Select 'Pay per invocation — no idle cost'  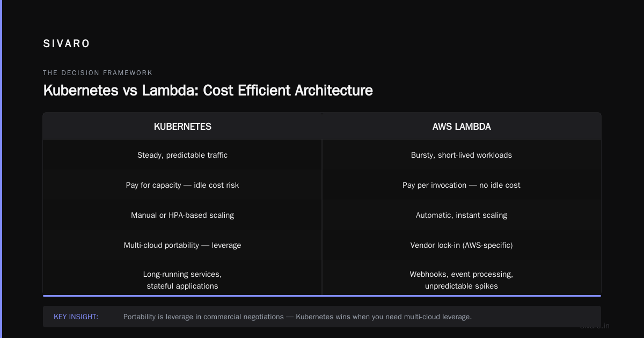(462, 185)
